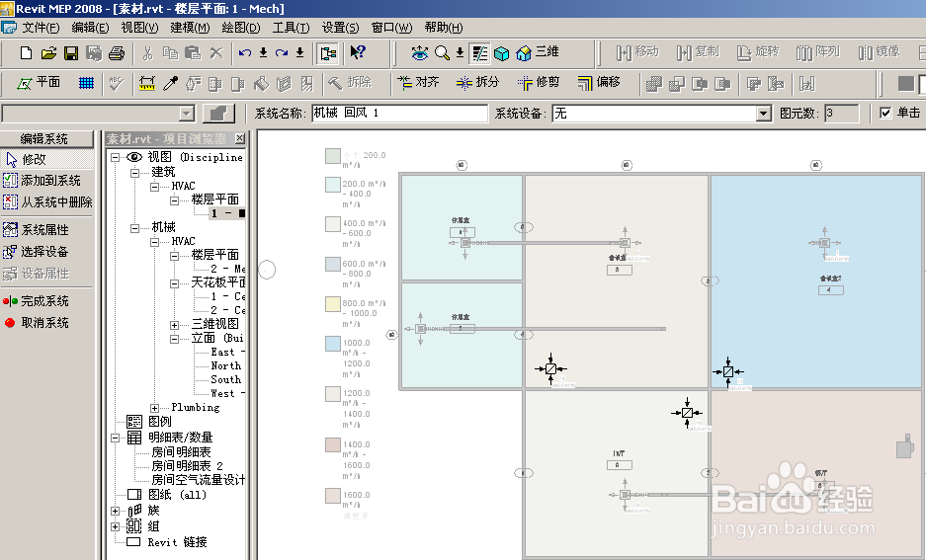Open the 三维 3D view button
The height and width of the screenshot is (560, 926).
tap(538, 52)
